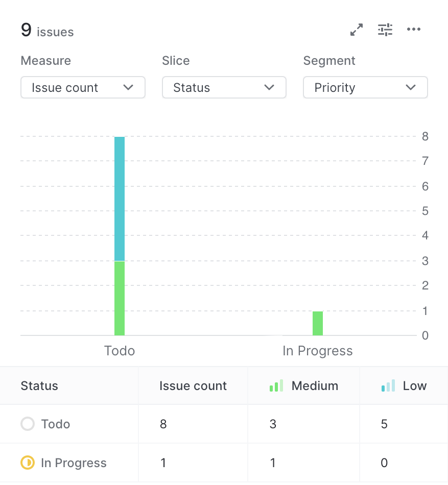448x485 pixels.
Task: Click the In Progress status icon
Action: [28, 463]
